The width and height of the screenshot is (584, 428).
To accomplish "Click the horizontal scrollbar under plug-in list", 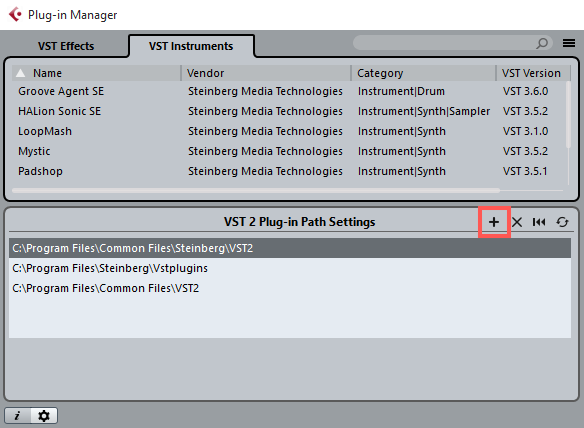I will tap(256, 190).
